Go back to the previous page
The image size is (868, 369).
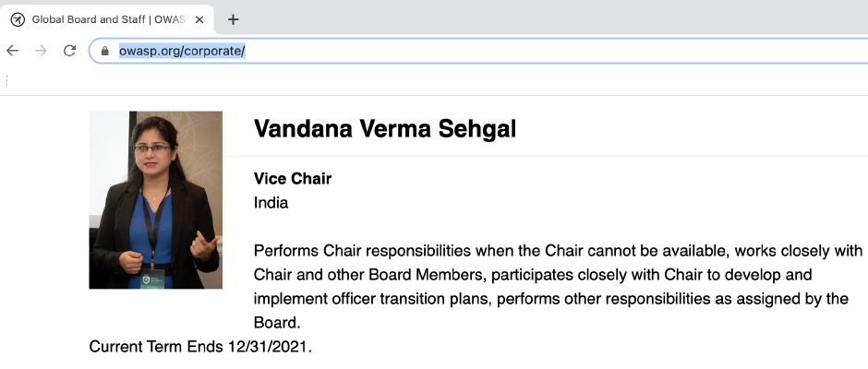12,51
